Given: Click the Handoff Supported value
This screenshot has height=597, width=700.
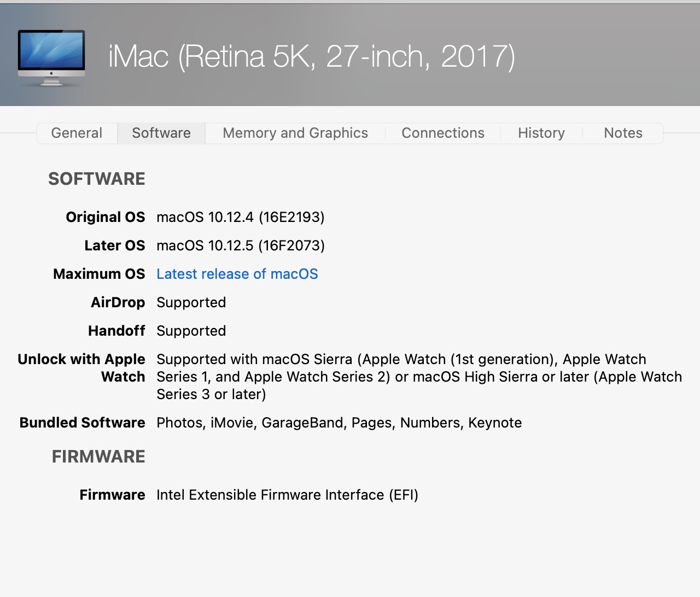Looking at the screenshot, I should point(191,331).
